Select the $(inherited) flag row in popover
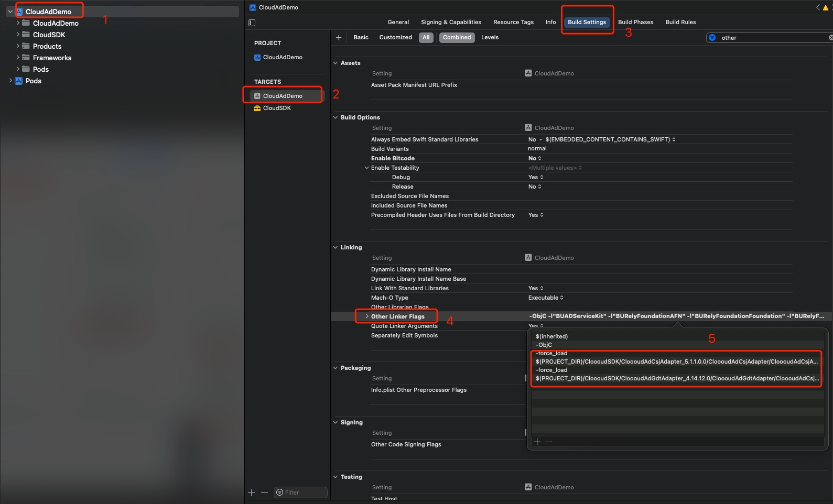Viewport: 833px width, 504px height. pos(677,336)
